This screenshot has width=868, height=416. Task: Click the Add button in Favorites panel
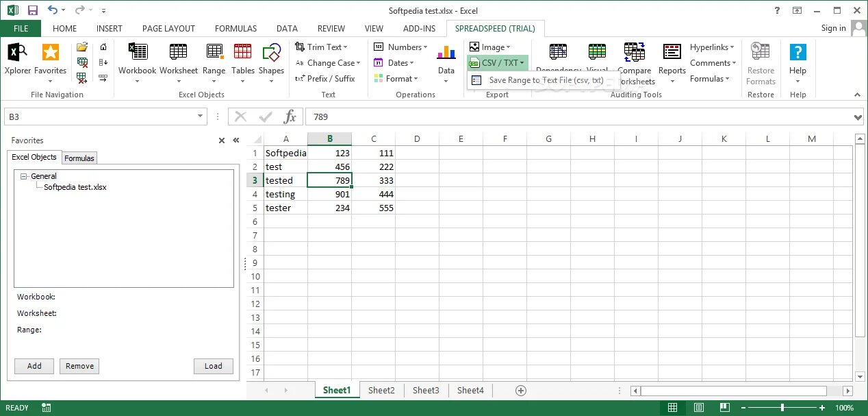click(34, 366)
